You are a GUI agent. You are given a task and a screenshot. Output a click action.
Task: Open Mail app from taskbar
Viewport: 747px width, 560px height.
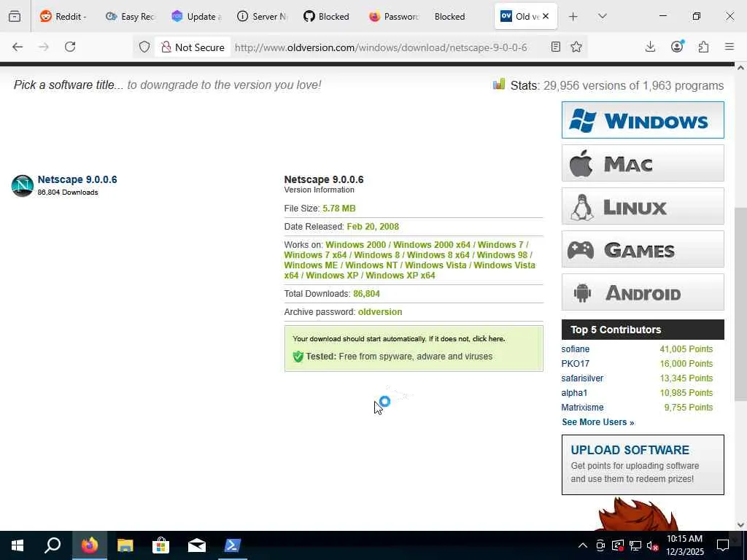coord(196,545)
